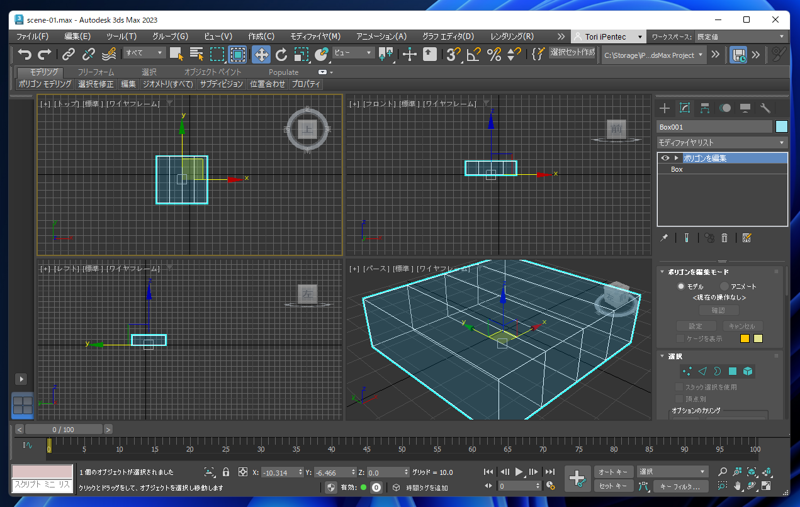Viewport: 800px width, 507px height.
Task: Switch to the オブジェクト ペイント ribbon tab
Action: click(x=212, y=72)
